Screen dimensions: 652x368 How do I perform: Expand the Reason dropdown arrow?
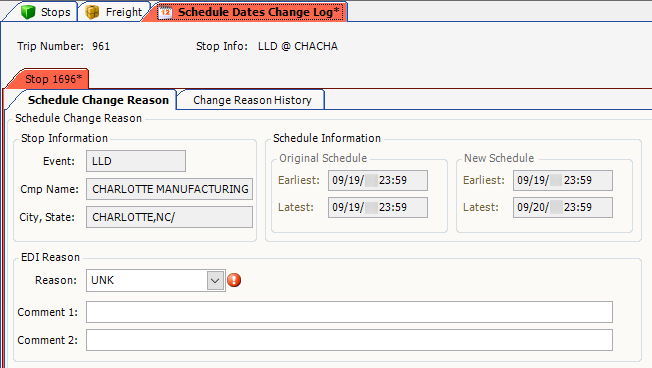pos(215,280)
